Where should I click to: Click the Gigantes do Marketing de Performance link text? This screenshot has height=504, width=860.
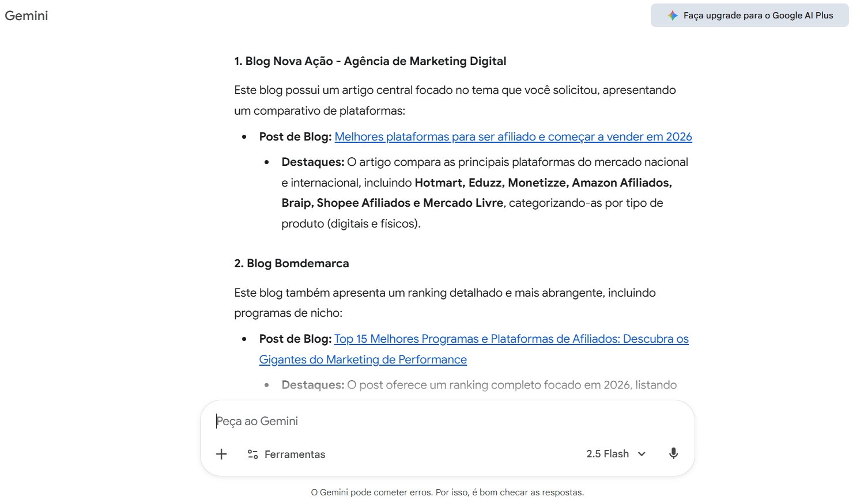tap(363, 359)
